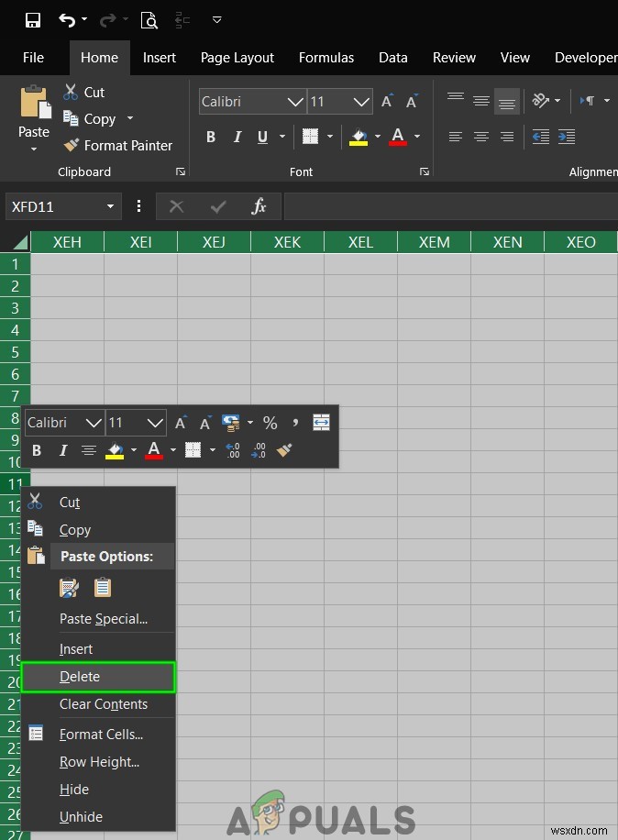Click mini toolbar Percent Style icon
This screenshot has width=618, height=840.
coord(270,423)
